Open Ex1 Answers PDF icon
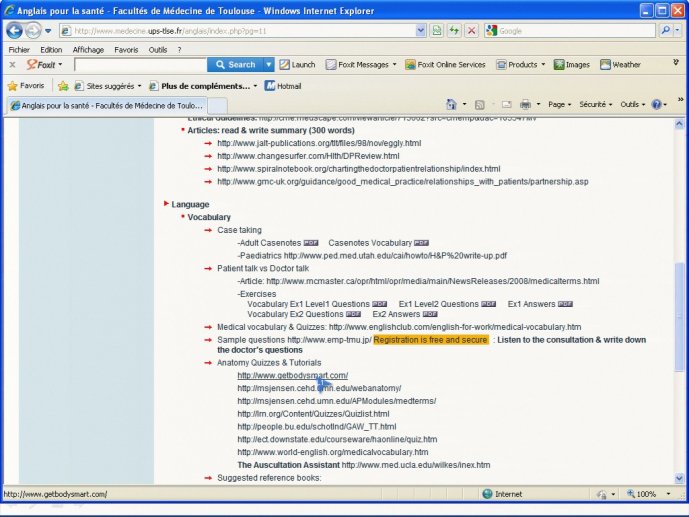The image size is (689, 517). [566, 304]
